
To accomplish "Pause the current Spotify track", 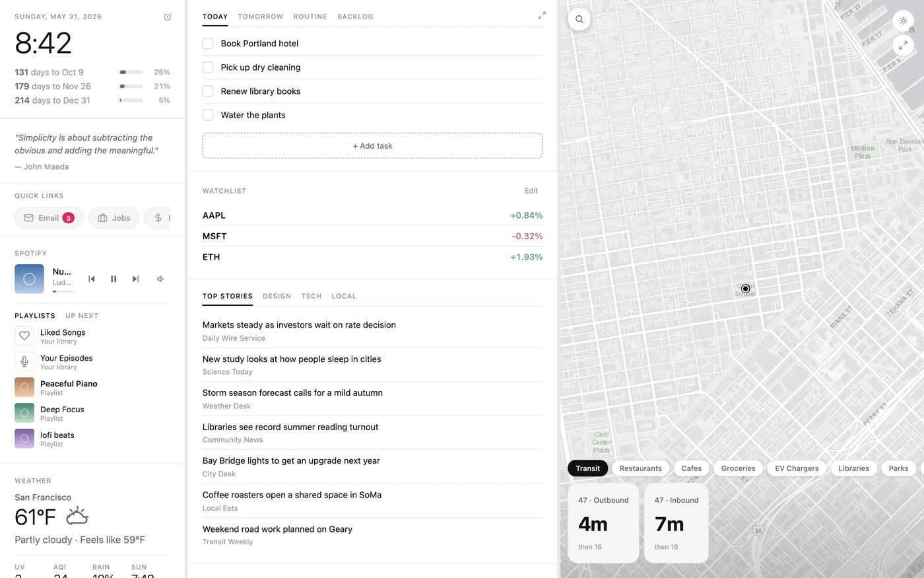I will click(x=114, y=279).
